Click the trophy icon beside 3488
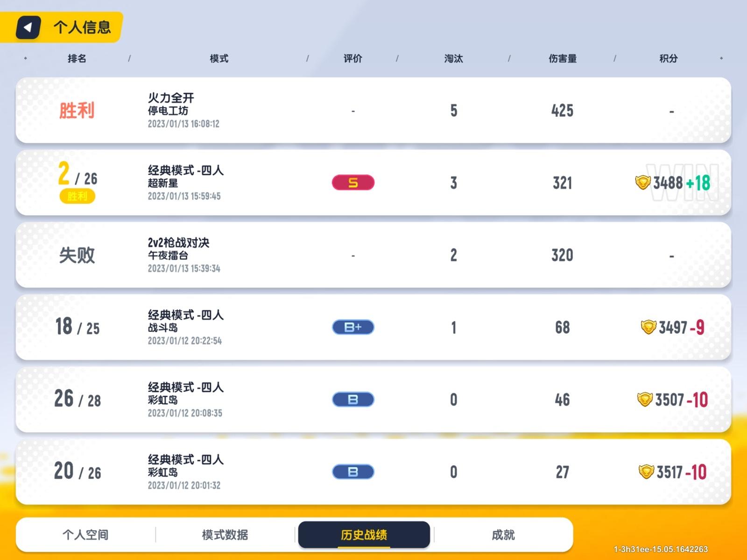This screenshot has width=747, height=560. click(643, 182)
